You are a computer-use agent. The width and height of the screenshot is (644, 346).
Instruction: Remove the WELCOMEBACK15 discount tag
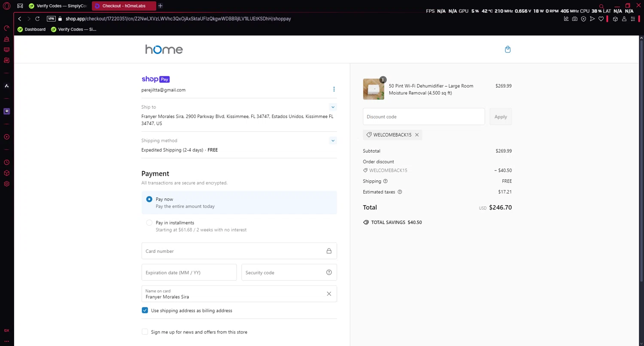[416, 135]
